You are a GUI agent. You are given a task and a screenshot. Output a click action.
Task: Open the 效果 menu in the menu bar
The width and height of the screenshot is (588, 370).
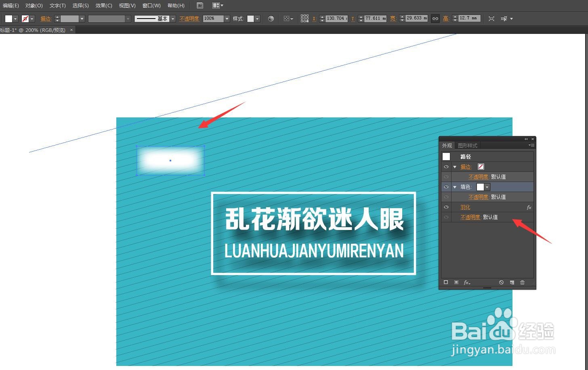point(103,5)
